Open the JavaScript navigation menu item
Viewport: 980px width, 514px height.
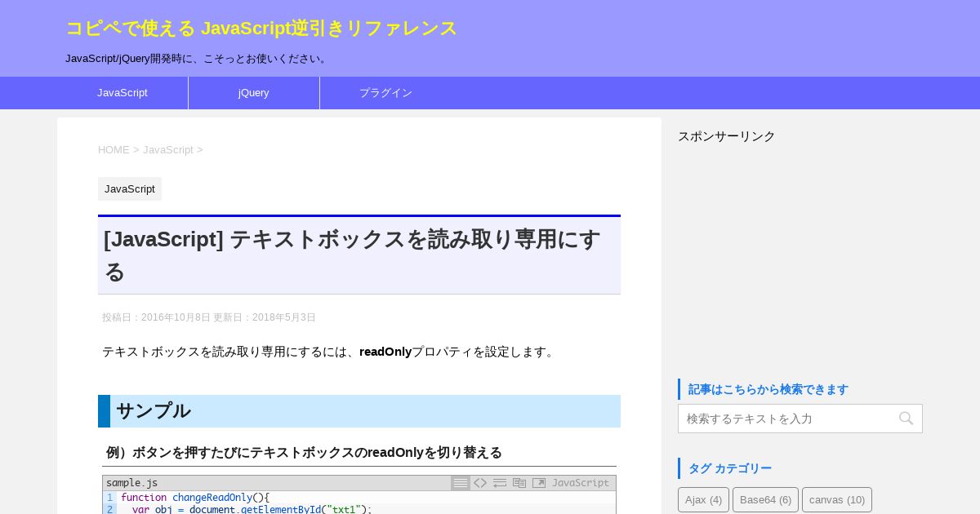[x=122, y=93]
